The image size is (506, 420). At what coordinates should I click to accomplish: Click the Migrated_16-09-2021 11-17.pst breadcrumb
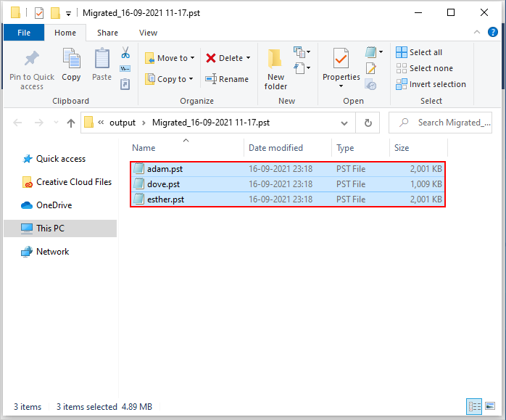coord(211,123)
